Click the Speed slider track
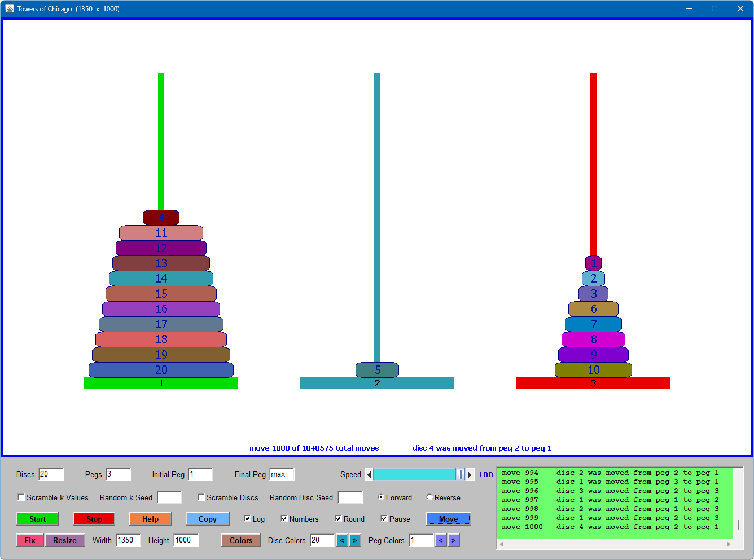The width and height of the screenshot is (754, 560). [x=415, y=475]
